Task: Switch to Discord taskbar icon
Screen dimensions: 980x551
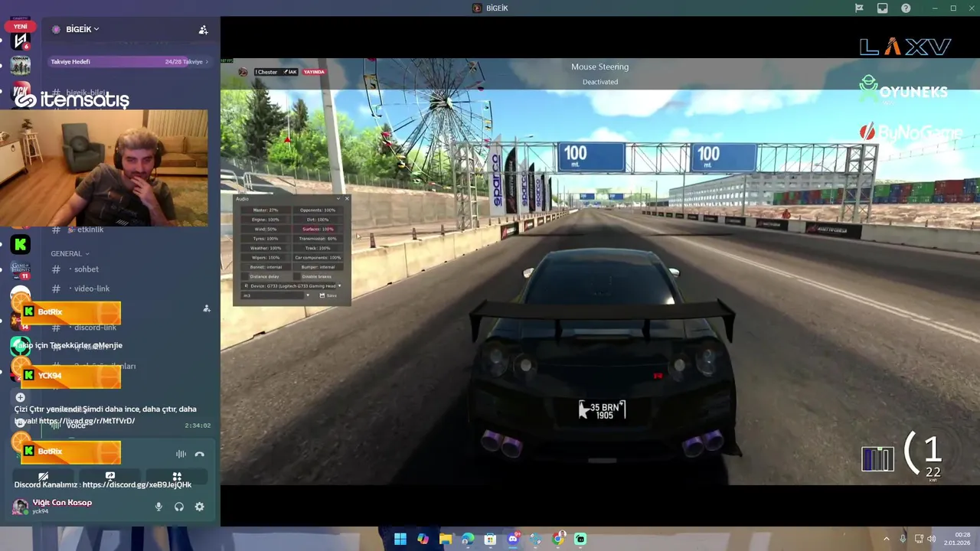Action: pos(513,539)
